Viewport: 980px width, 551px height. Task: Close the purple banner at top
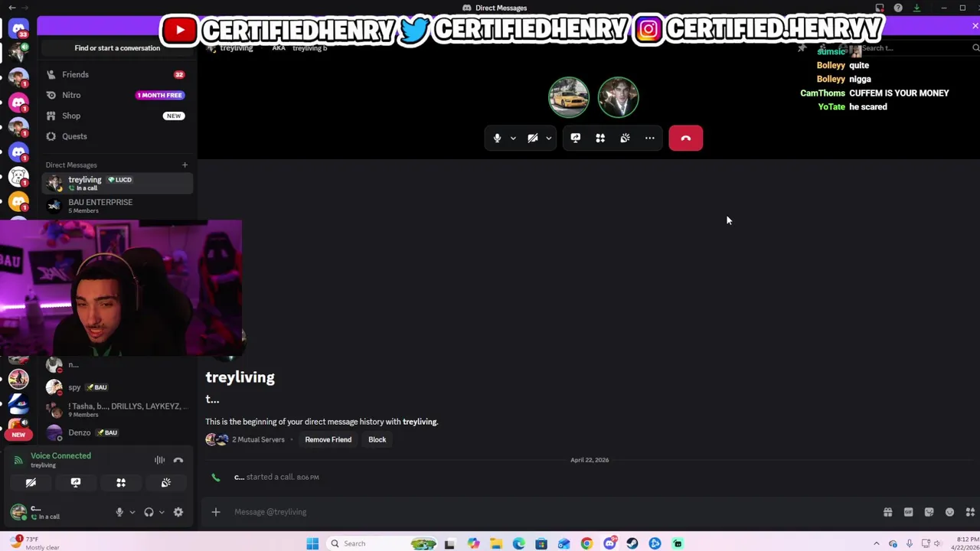[x=975, y=27]
